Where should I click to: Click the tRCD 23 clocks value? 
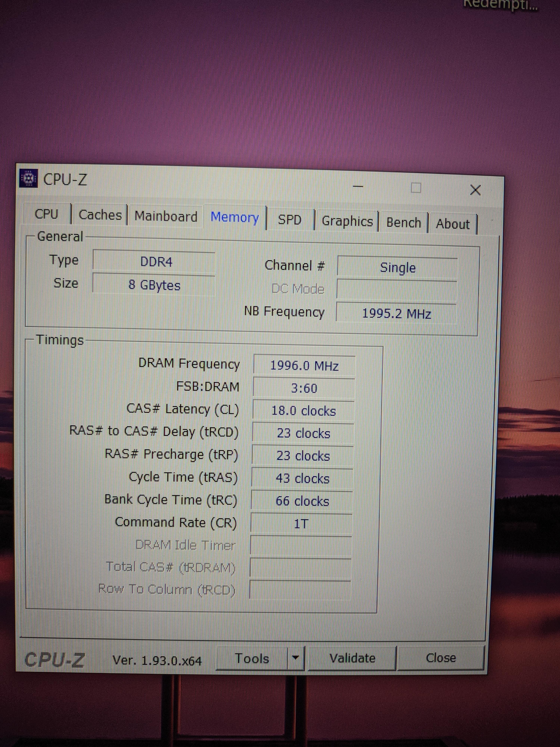303,434
